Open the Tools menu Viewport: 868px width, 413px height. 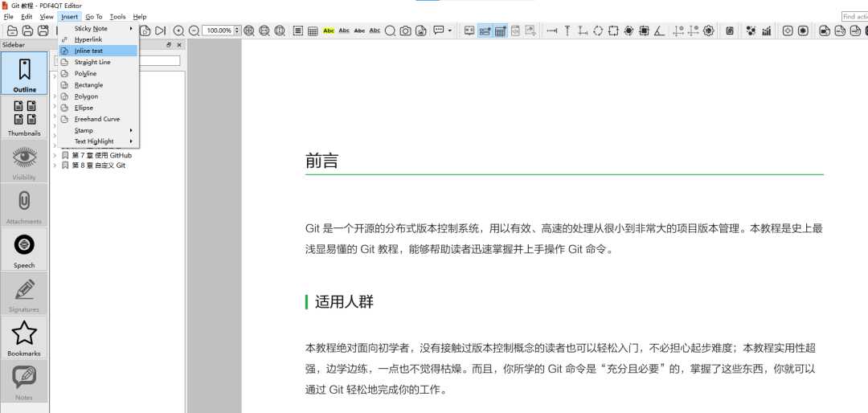click(x=117, y=17)
